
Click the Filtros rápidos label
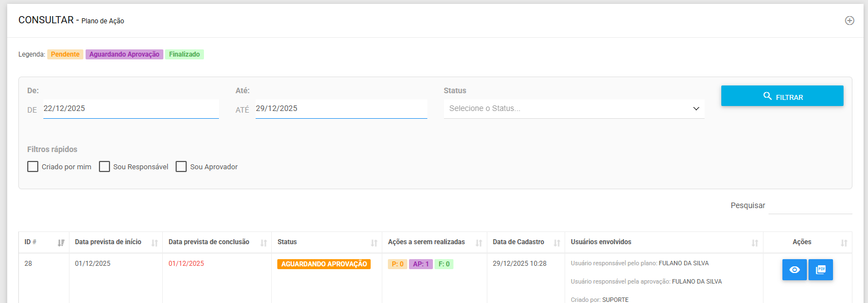[x=52, y=149]
